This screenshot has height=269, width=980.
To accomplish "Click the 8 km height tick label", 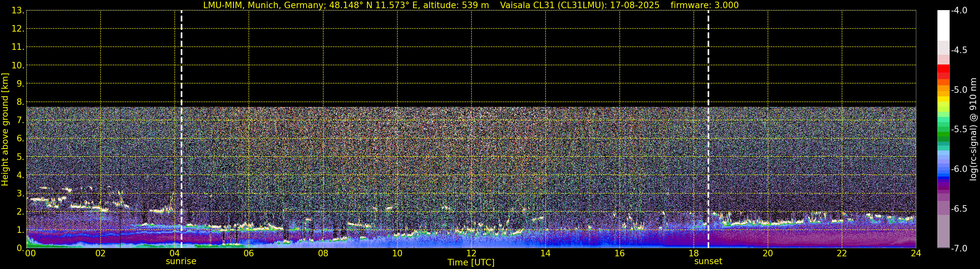I will pos(20,102).
